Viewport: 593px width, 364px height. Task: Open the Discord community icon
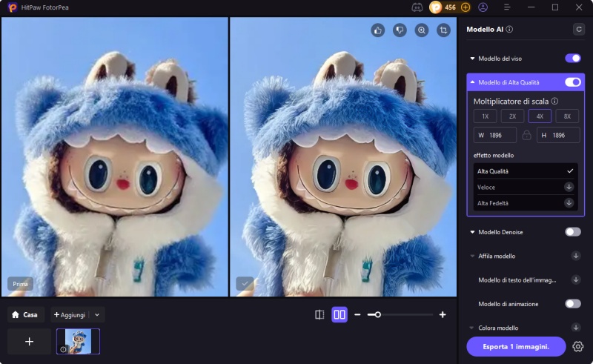[417, 7]
